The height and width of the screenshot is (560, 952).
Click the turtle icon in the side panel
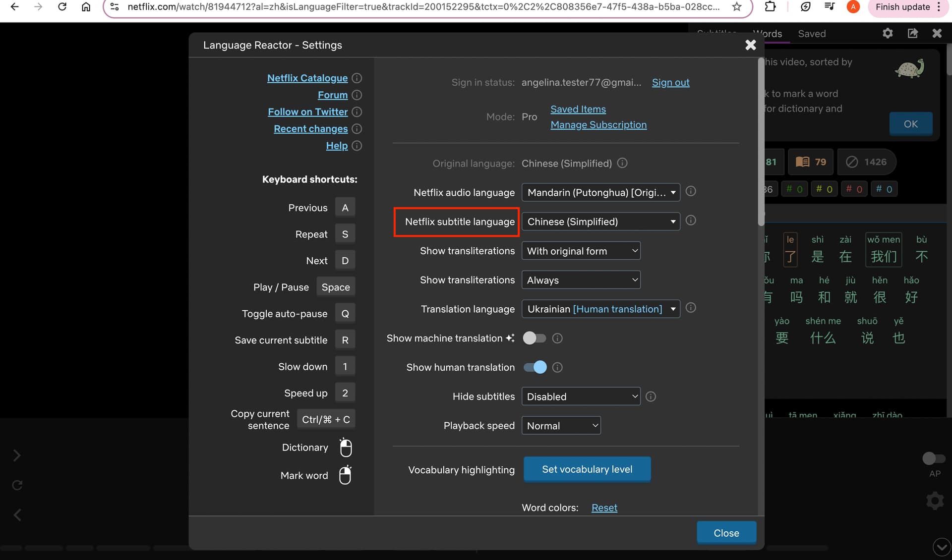(x=910, y=69)
